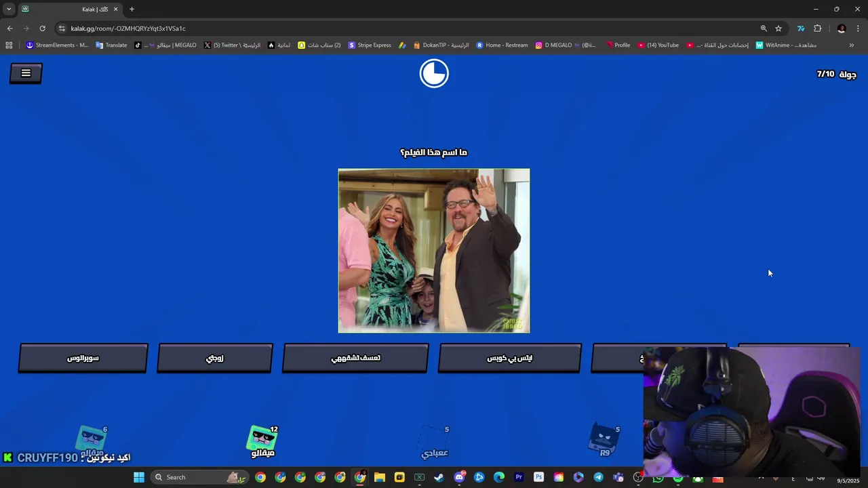The image size is (868, 488).
Task: Click the round timer clock icon
Action: point(434,73)
